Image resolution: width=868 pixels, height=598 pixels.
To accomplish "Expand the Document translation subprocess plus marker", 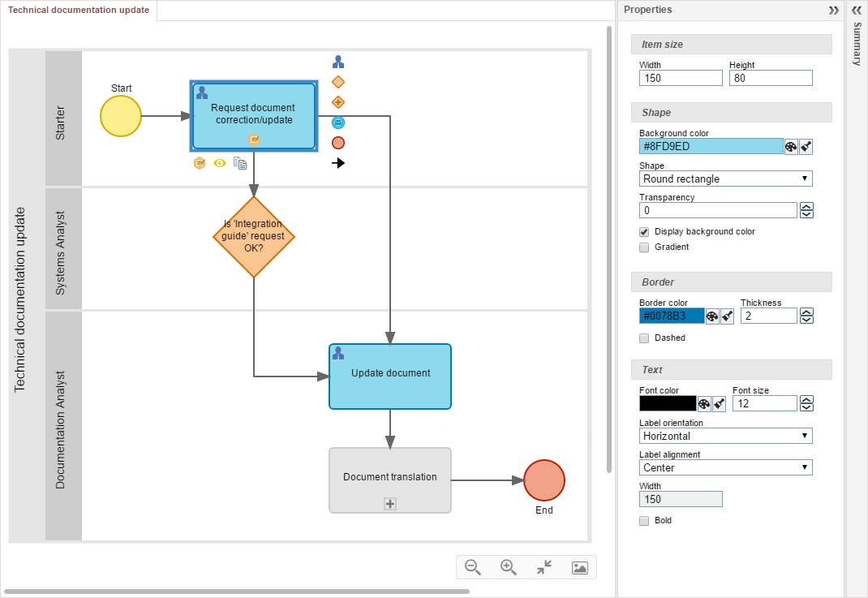I will pyautogui.click(x=390, y=504).
